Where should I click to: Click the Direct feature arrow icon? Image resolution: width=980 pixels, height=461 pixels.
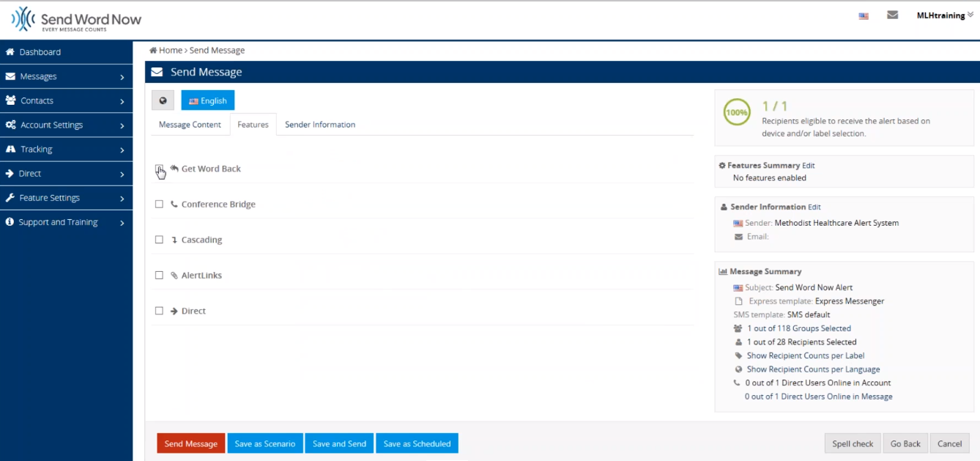click(174, 311)
